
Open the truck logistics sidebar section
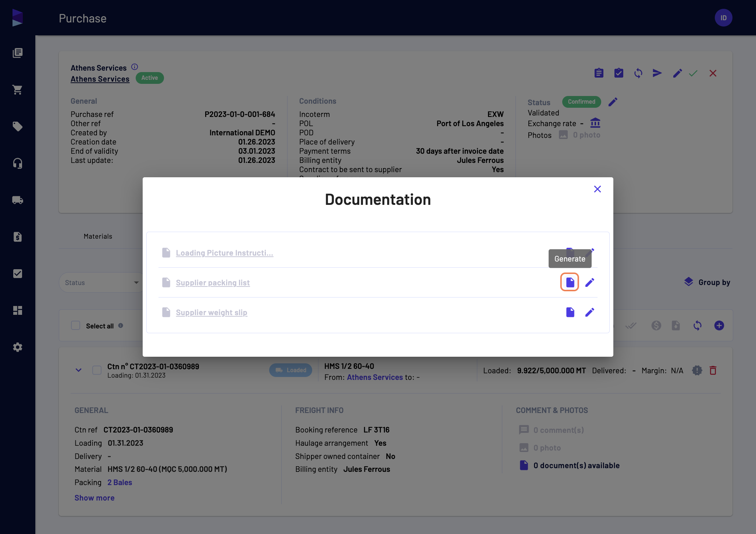17,200
